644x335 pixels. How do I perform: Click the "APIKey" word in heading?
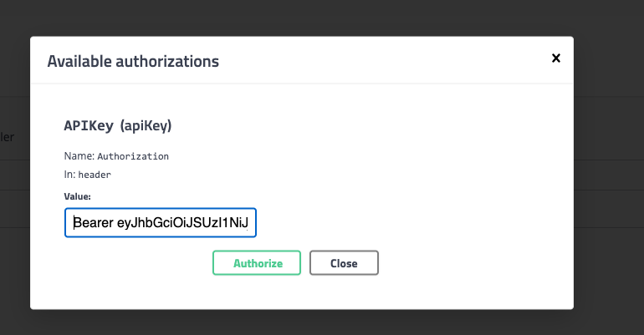point(89,125)
